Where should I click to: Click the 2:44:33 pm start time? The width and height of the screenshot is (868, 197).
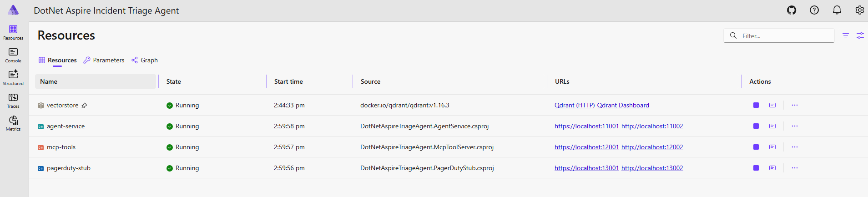pos(289,105)
